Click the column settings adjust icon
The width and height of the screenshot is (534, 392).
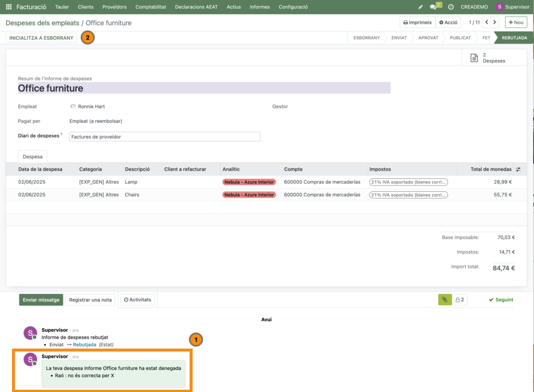pyautogui.click(x=518, y=169)
